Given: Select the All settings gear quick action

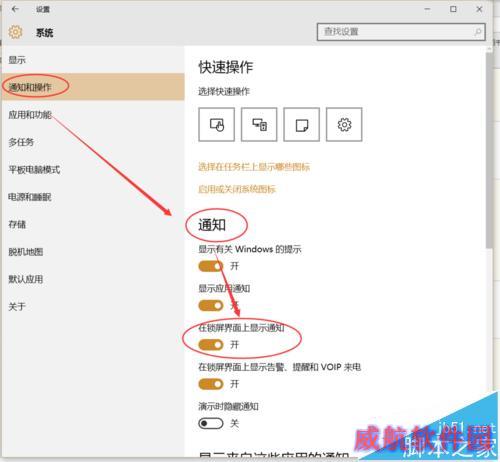Looking at the screenshot, I should click(x=344, y=125).
